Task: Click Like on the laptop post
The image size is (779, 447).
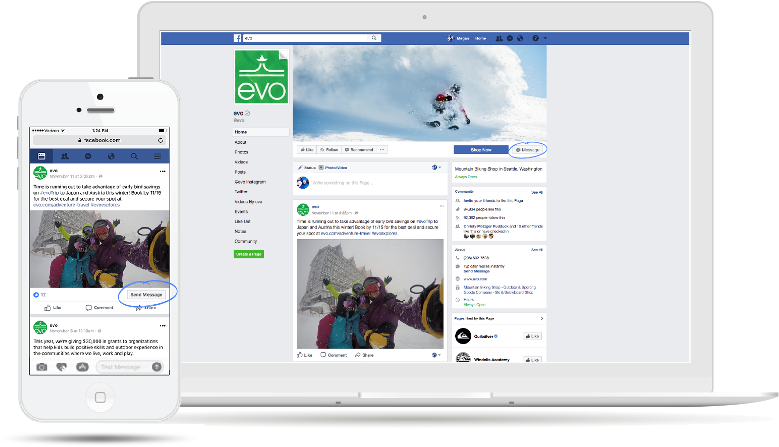Action: 305,355
